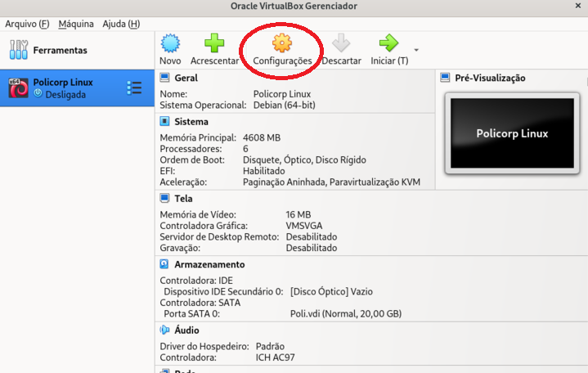Click 'Debian (64-bit)' operating system value
Viewport: 588px width, 373px height.
[x=285, y=105]
